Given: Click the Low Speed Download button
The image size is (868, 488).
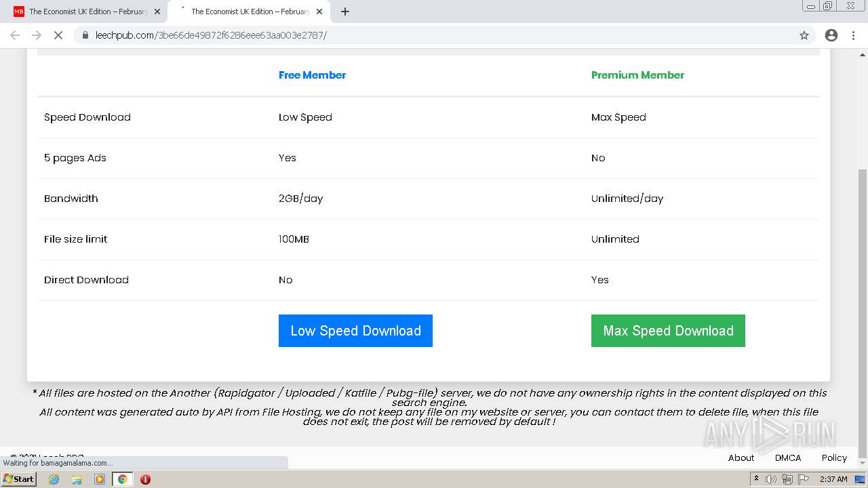Looking at the screenshot, I should point(355,331).
